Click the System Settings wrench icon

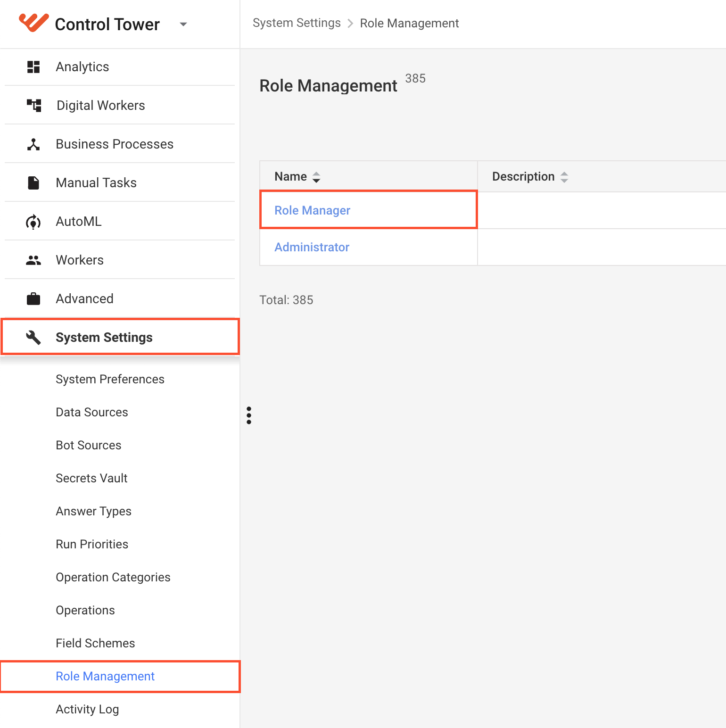tap(33, 338)
